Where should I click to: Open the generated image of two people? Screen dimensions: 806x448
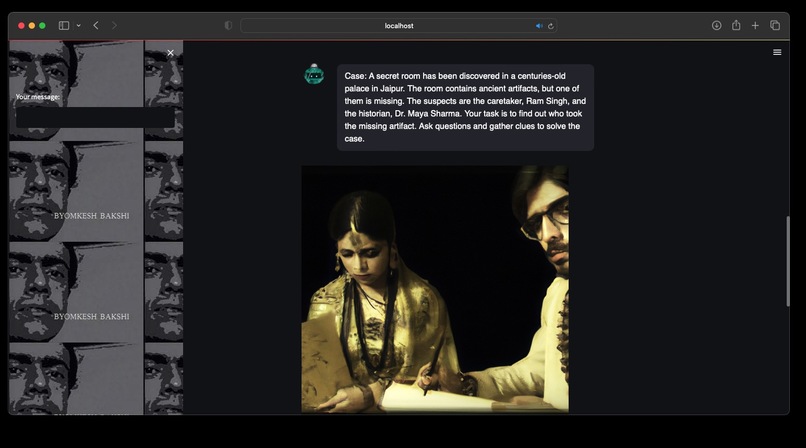[x=435, y=289]
